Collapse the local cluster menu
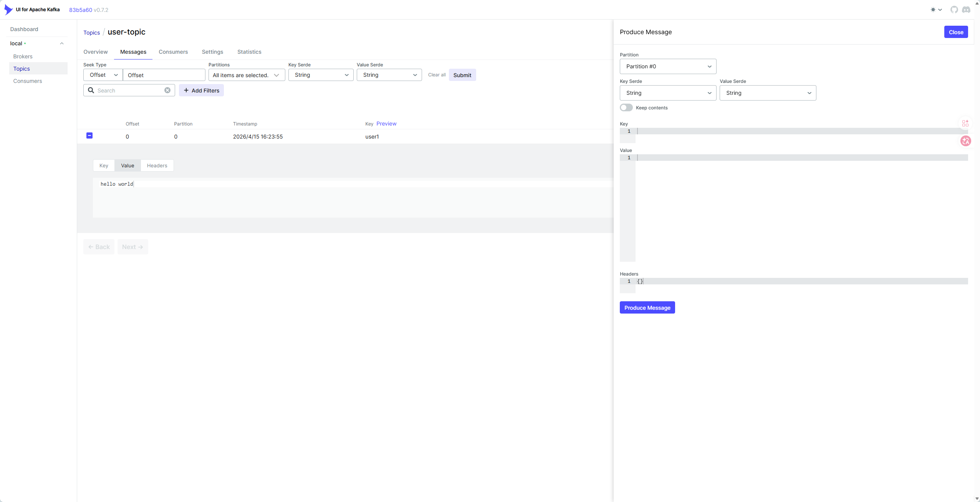This screenshot has height=502, width=980. point(62,43)
